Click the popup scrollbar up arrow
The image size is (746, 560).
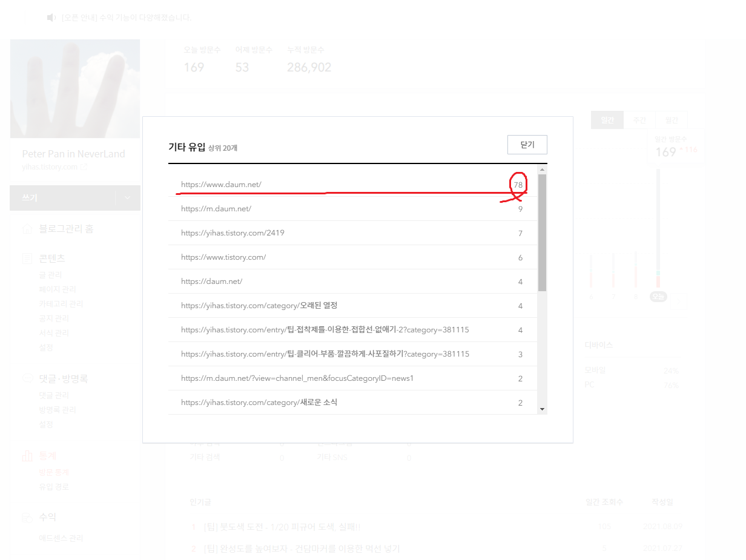click(x=542, y=169)
